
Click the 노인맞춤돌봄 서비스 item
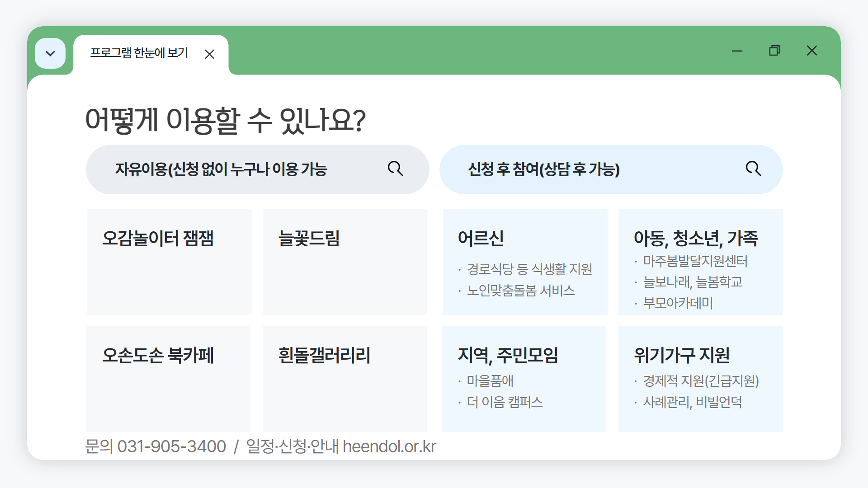pyautogui.click(x=521, y=291)
